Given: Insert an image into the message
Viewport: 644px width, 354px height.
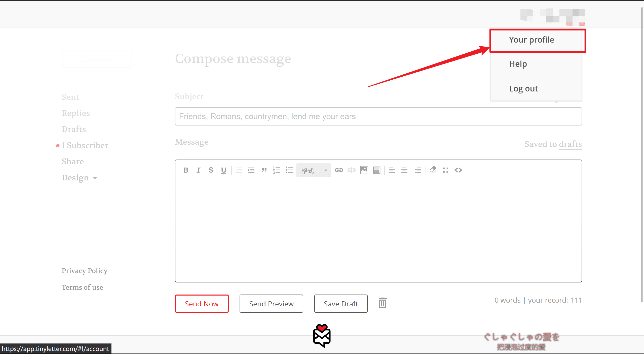Looking at the screenshot, I should pos(364,170).
